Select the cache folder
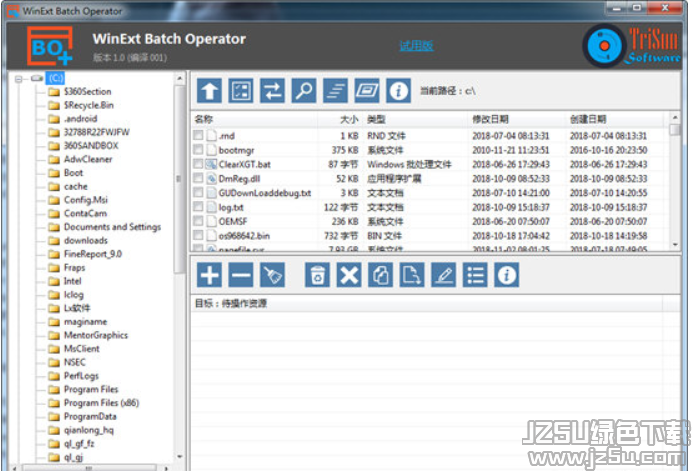The image size is (692, 471). (x=75, y=186)
